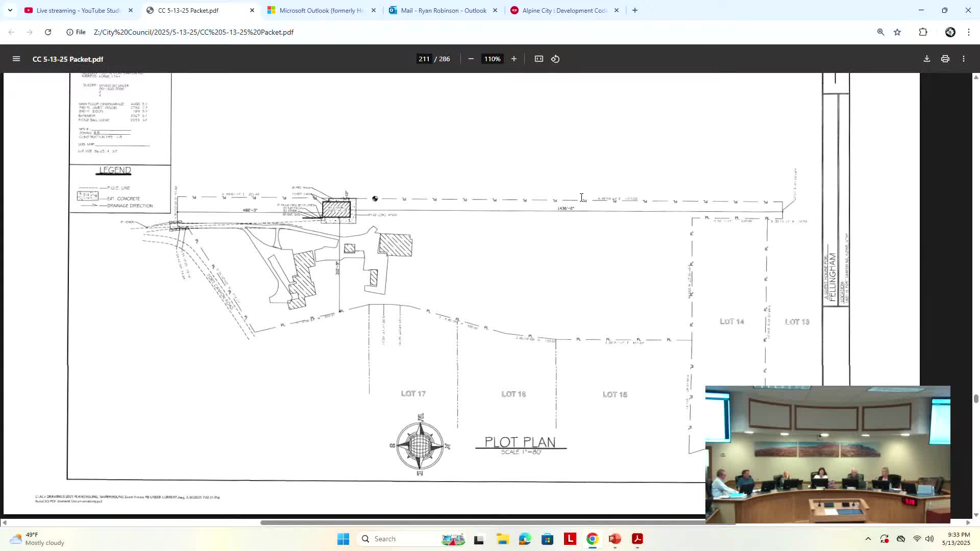
Task: Open a new browser tab
Action: [x=635, y=10]
